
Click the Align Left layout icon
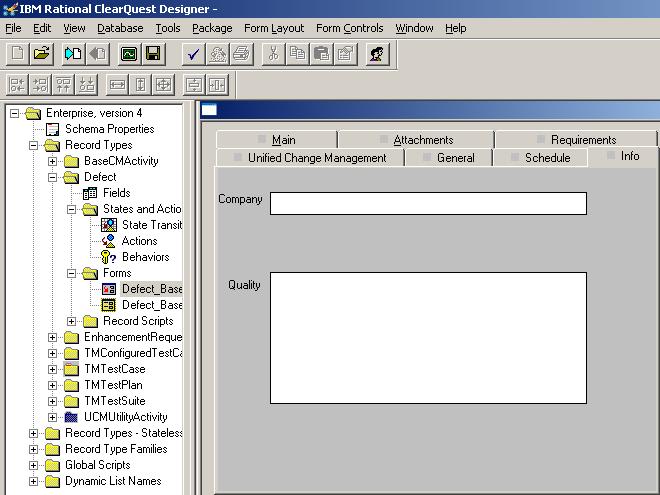pos(17,85)
